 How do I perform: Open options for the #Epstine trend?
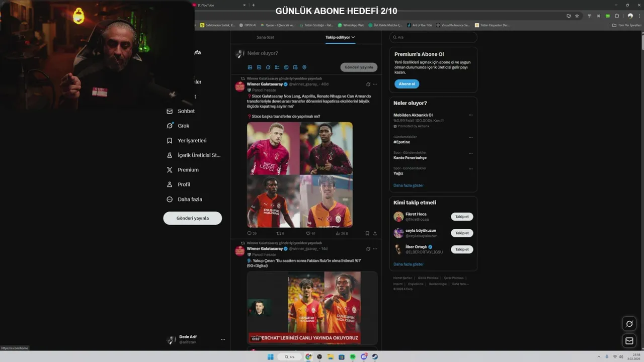point(471,137)
